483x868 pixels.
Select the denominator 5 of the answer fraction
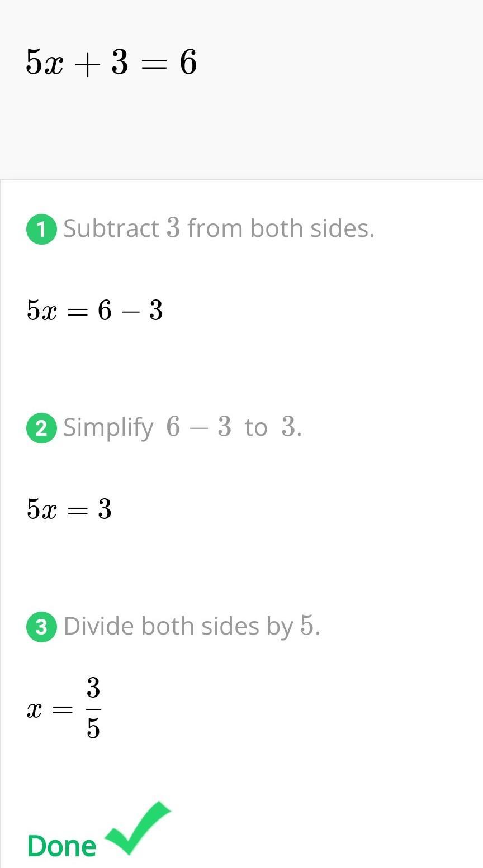pyautogui.click(x=93, y=728)
